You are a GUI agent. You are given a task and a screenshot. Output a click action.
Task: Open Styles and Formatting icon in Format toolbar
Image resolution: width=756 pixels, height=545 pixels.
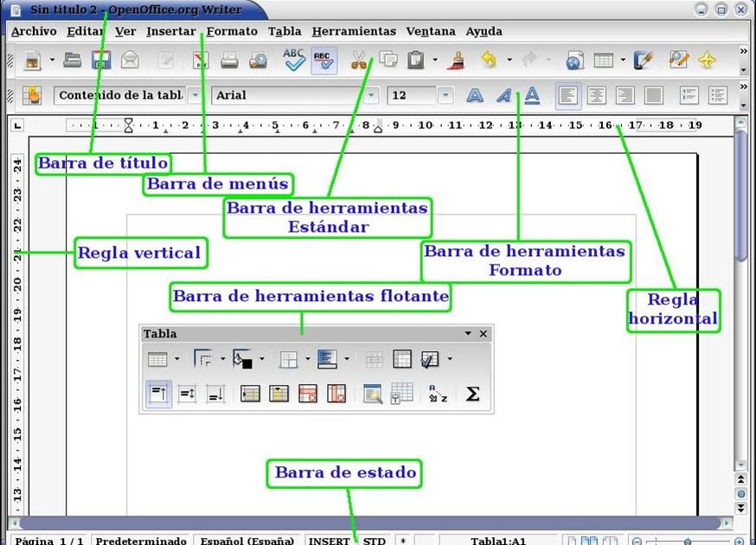[32, 95]
